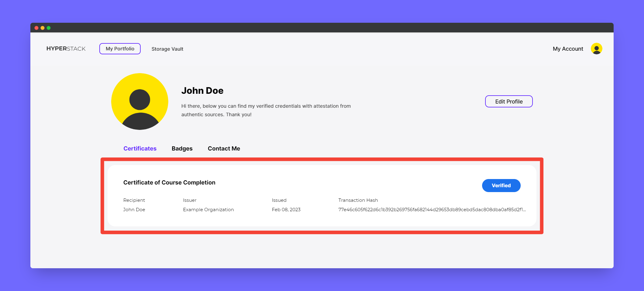644x291 pixels.
Task: Open the My Portfolio tab
Action: click(x=120, y=49)
